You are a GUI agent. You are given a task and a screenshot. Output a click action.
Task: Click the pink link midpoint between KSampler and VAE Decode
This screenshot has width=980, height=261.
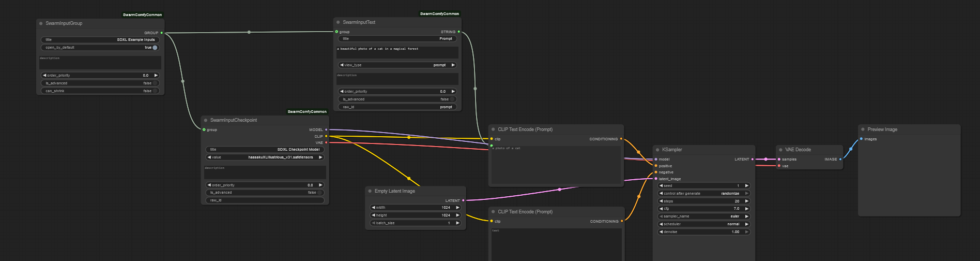pyautogui.click(x=766, y=160)
